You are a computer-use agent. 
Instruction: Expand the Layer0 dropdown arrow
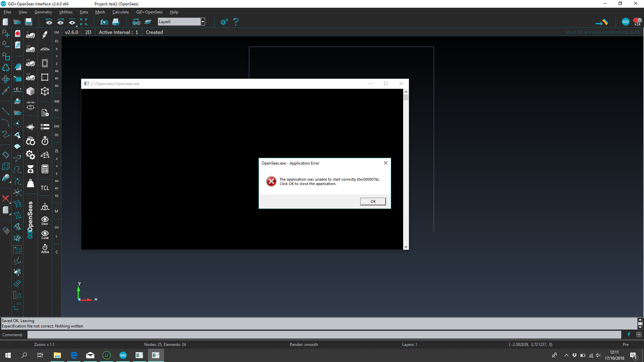203,22
